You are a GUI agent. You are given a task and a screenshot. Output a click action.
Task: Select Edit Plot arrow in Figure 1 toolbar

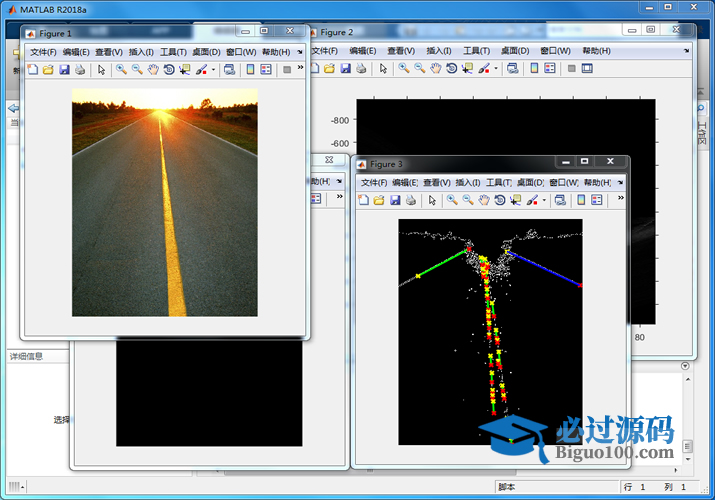point(101,70)
